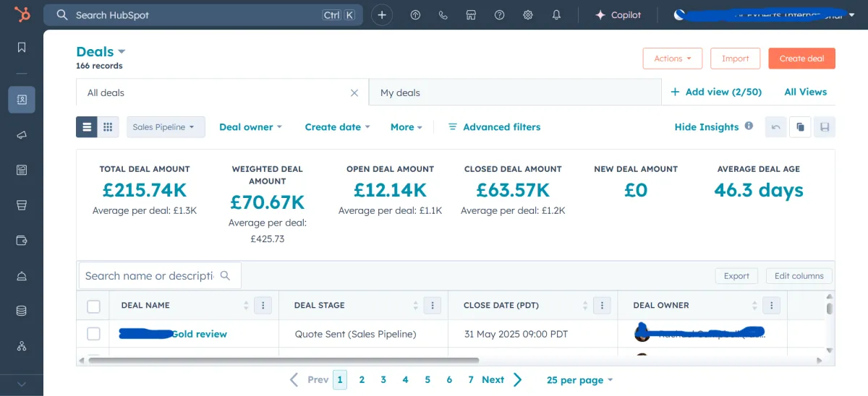The image size is (868, 396).
Task: Close the All deals view tab
Action: (x=354, y=92)
